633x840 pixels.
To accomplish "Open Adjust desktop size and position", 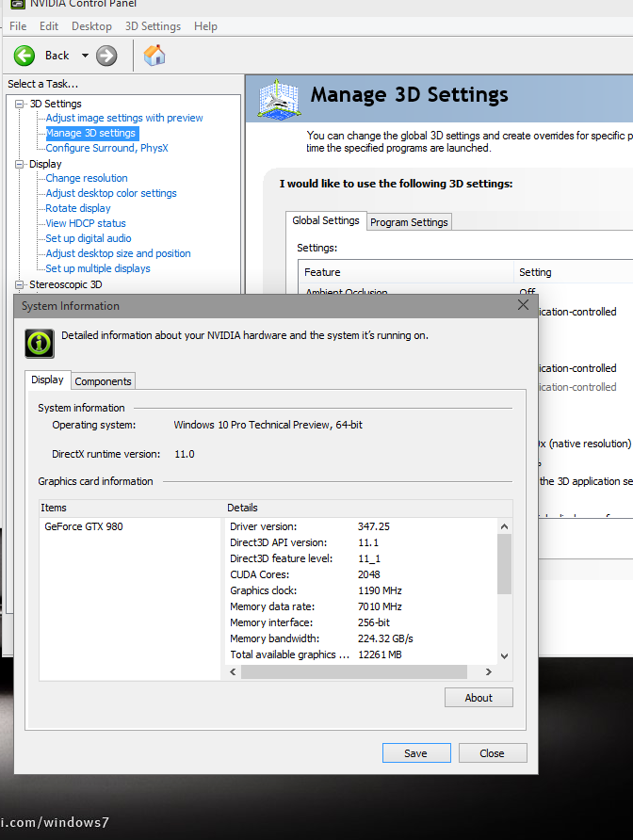I will point(118,253).
